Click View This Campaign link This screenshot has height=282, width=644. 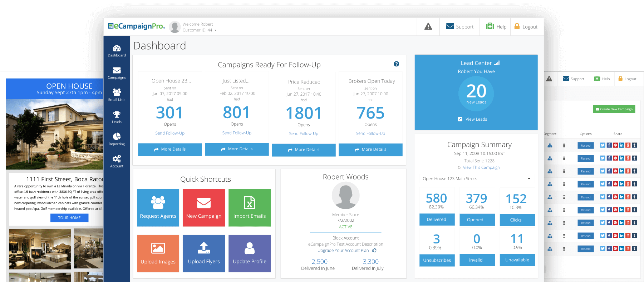coord(481,167)
